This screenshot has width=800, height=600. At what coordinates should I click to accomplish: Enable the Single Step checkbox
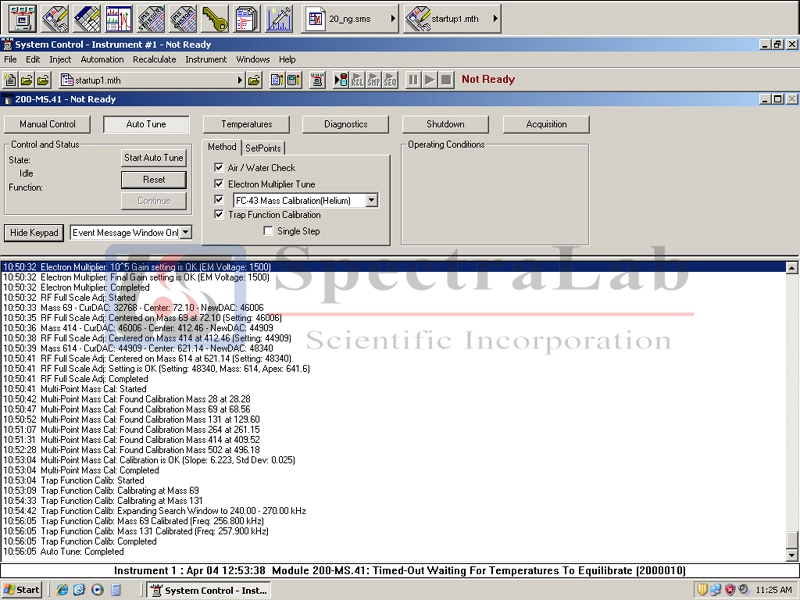coord(268,231)
